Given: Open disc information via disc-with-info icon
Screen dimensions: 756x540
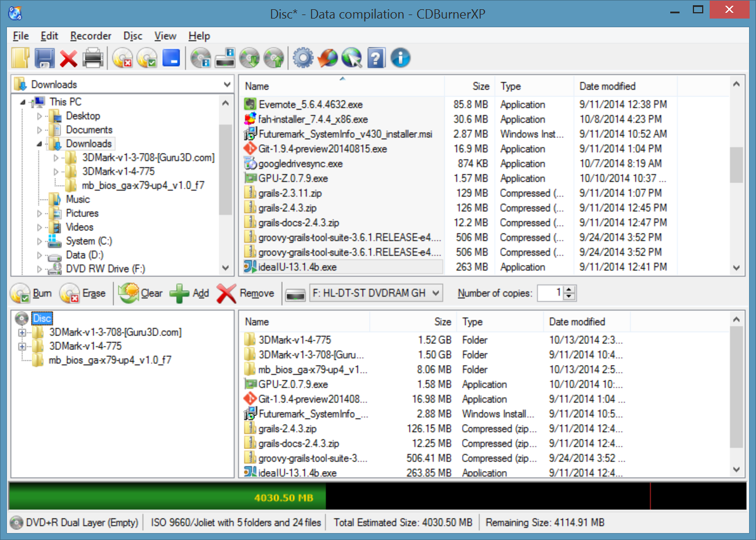Looking at the screenshot, I should tap(200, 58).
